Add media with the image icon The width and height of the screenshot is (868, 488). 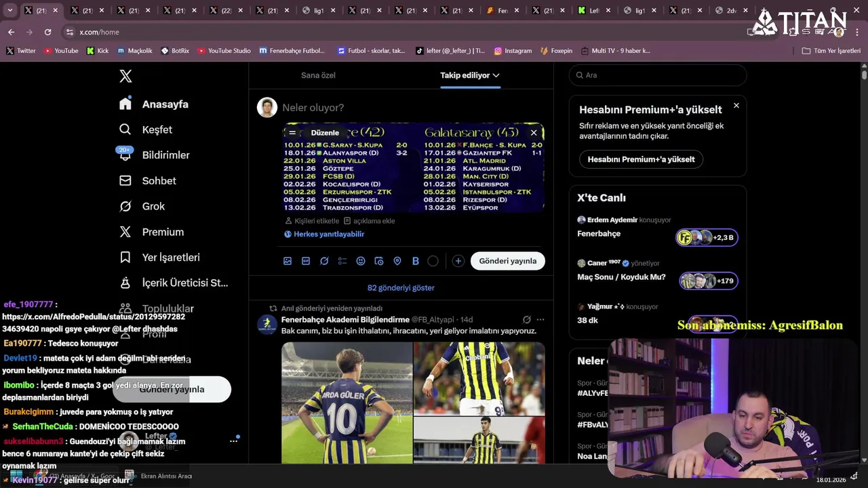[x=288, y=261]
